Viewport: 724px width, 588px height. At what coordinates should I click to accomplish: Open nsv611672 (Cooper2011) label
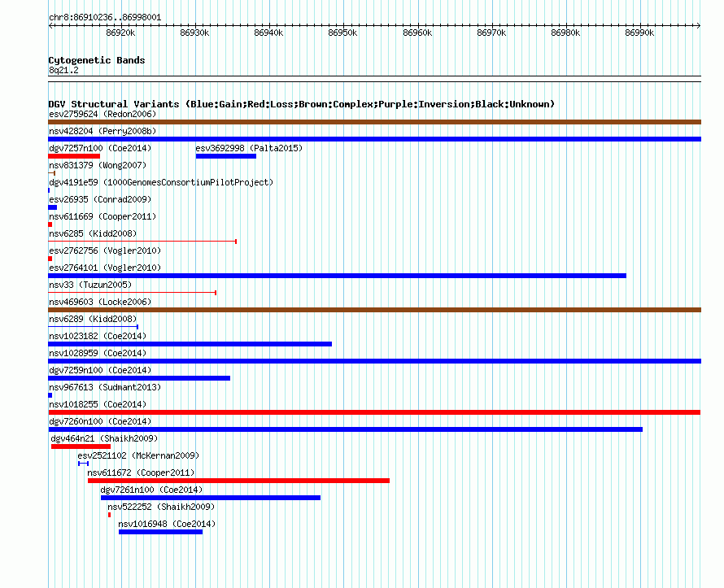141,473
